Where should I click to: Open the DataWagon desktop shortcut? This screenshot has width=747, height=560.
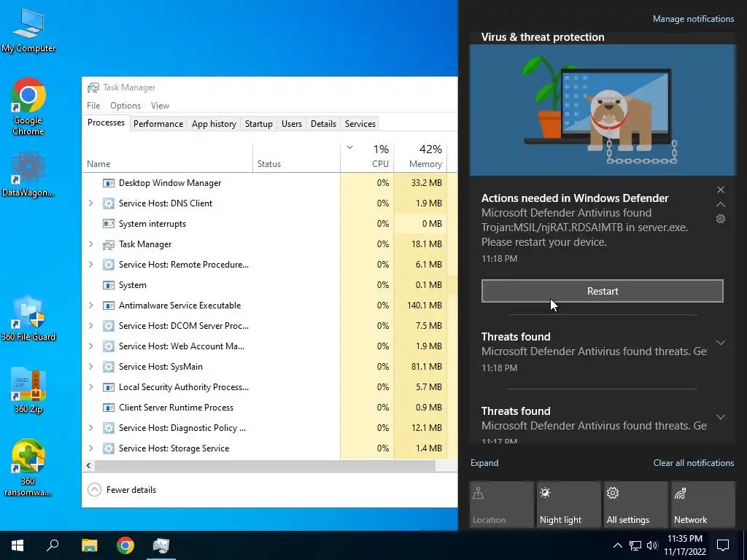click(x=28, y=174)
